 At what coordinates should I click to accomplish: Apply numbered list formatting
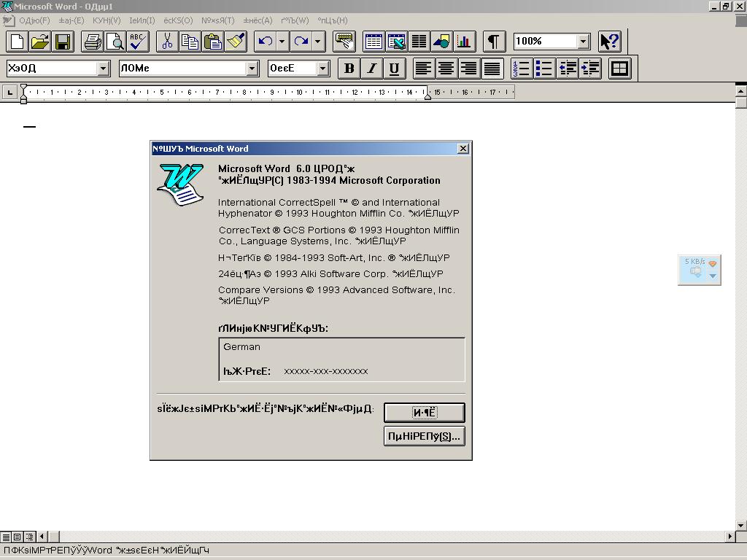click(x=521, y=69)
